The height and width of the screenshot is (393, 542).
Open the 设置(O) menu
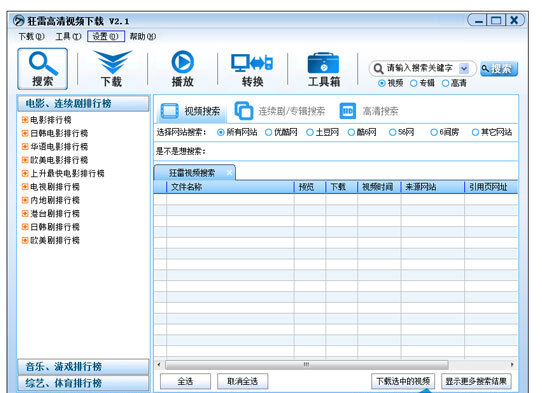(106, 36)
